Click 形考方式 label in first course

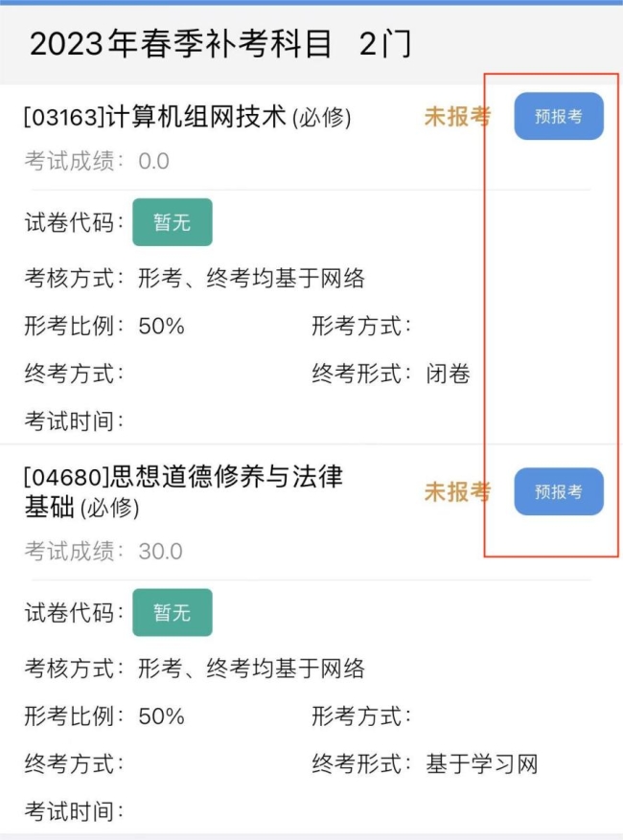361,327
